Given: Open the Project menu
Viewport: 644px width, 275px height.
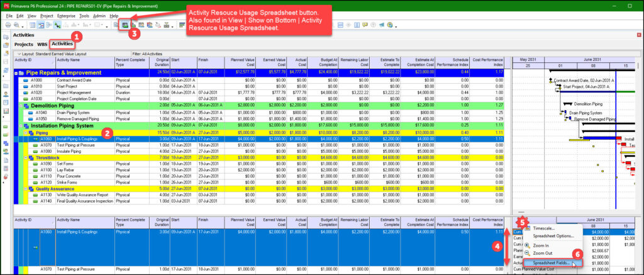Looking at the screenshot, I should click(47, 16).
